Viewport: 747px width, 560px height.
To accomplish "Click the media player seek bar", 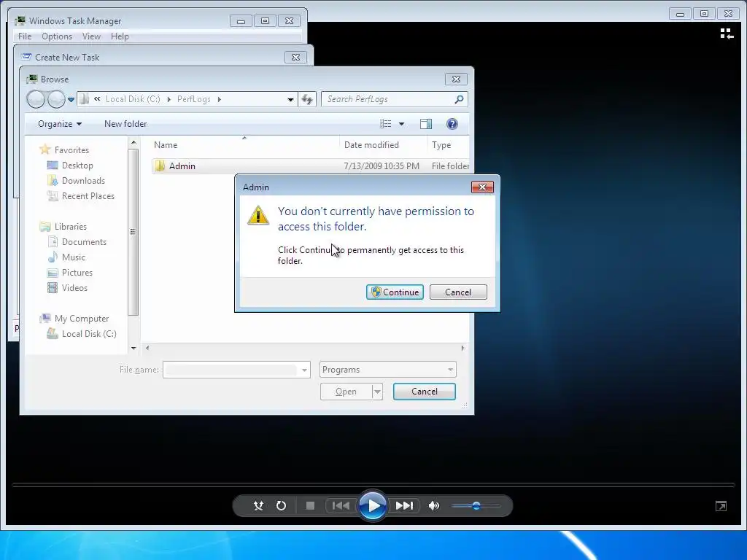I will pos(373,485).
